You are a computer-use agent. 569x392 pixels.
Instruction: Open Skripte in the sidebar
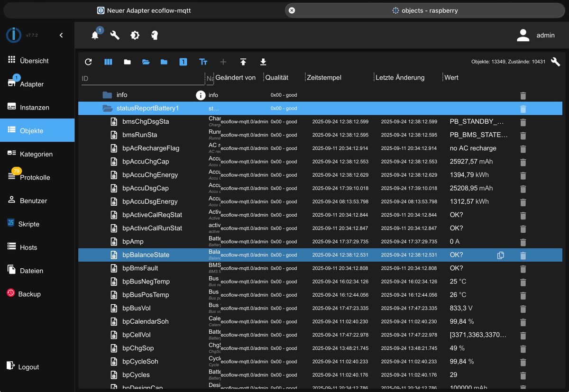click(x=37, y=224)
